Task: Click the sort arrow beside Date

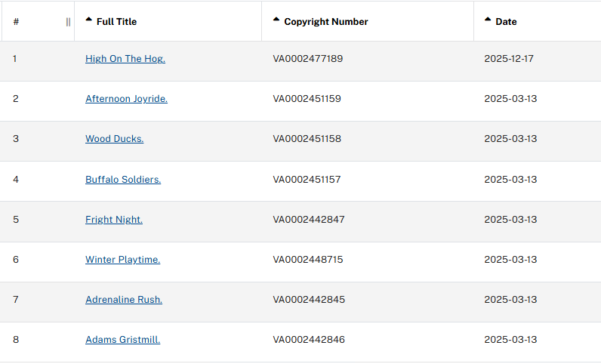Action: click(x=488, y=20)
